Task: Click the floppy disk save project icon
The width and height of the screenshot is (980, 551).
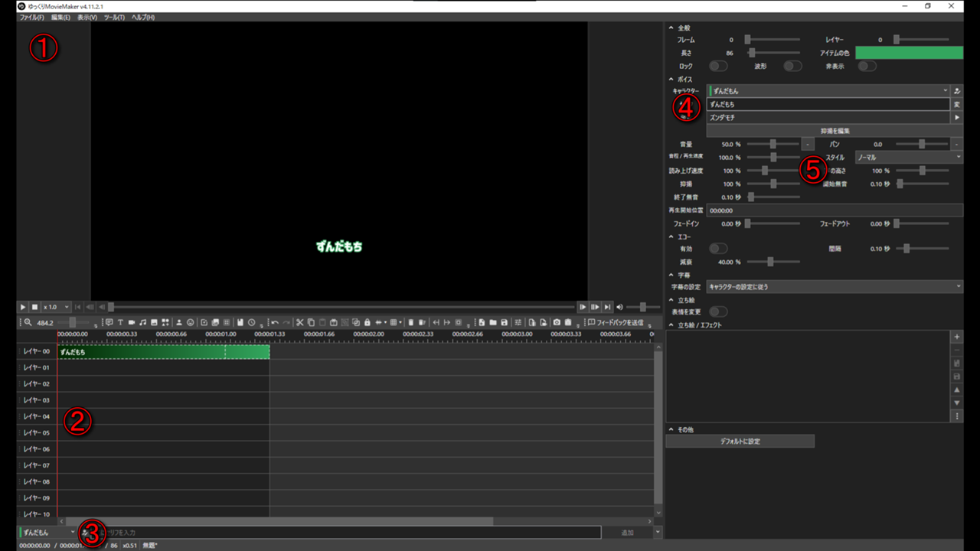Action: (x=505, y=323)
